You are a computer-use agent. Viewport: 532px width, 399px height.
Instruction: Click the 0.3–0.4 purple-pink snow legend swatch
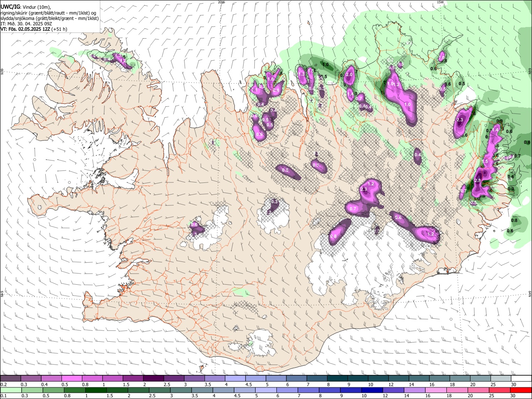coord(31,379)
